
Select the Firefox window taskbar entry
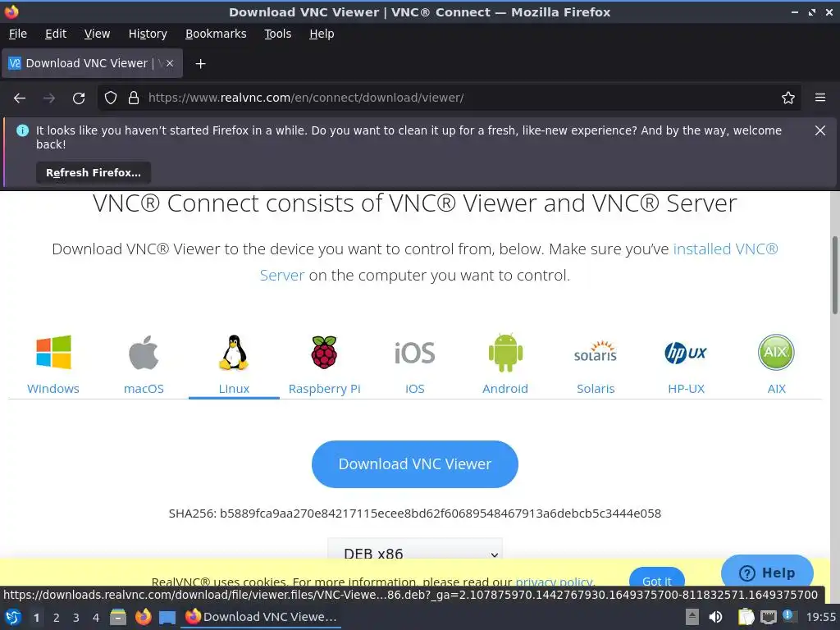tap(262, 617)
